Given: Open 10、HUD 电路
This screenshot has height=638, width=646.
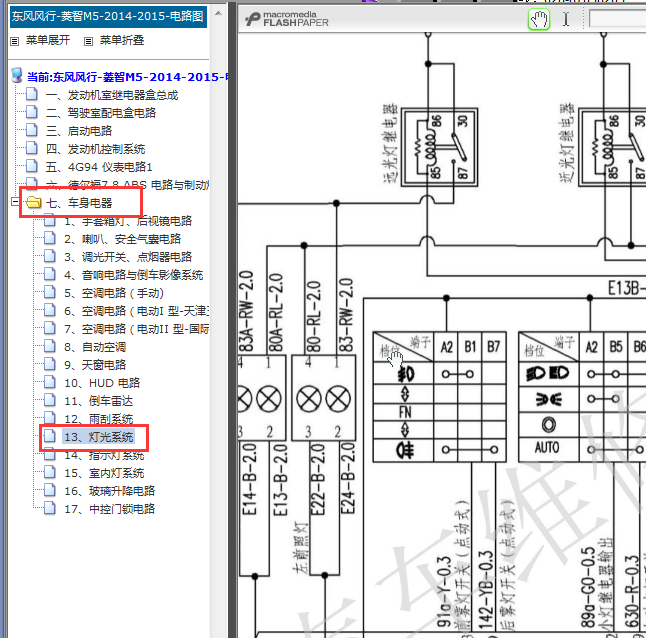Looking at the screenshot, I should [102, 383].
